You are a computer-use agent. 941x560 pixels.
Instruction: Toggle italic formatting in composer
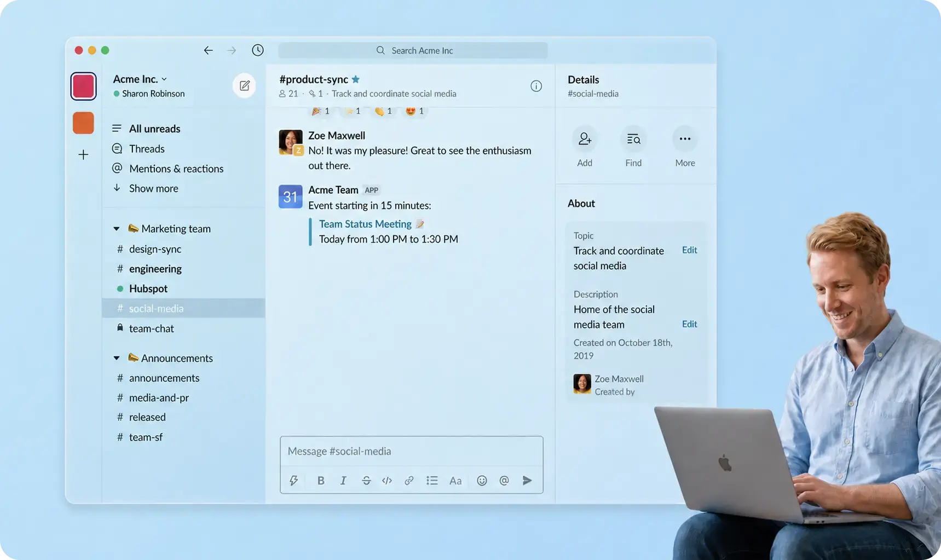[343, 481]
